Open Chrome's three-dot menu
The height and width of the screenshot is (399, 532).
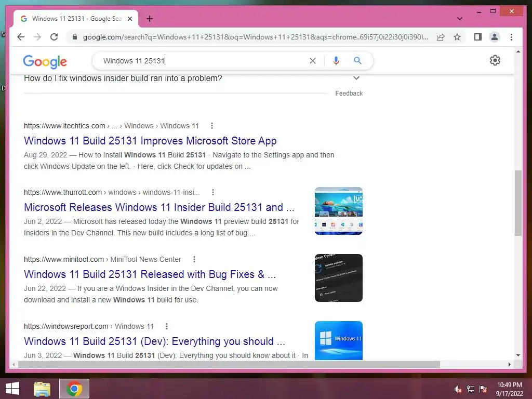511,37
